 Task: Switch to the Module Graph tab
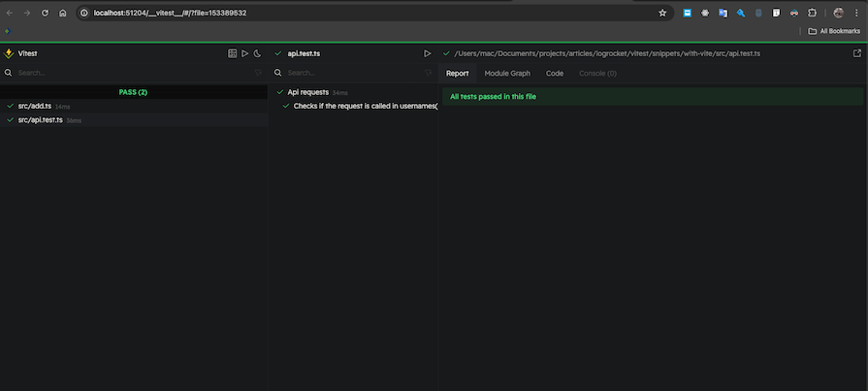(x=507, y=73)
